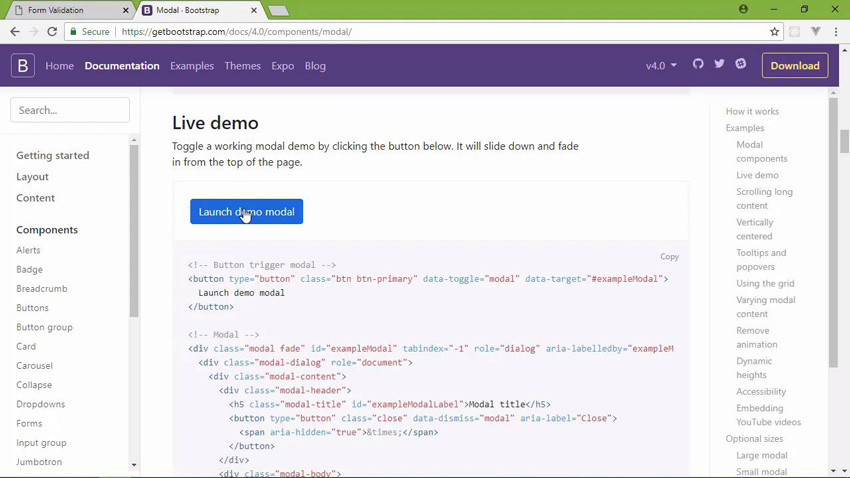Open Bootstrap Twitter icon link
Screen dimensions: 850x478
pos(719,64)
